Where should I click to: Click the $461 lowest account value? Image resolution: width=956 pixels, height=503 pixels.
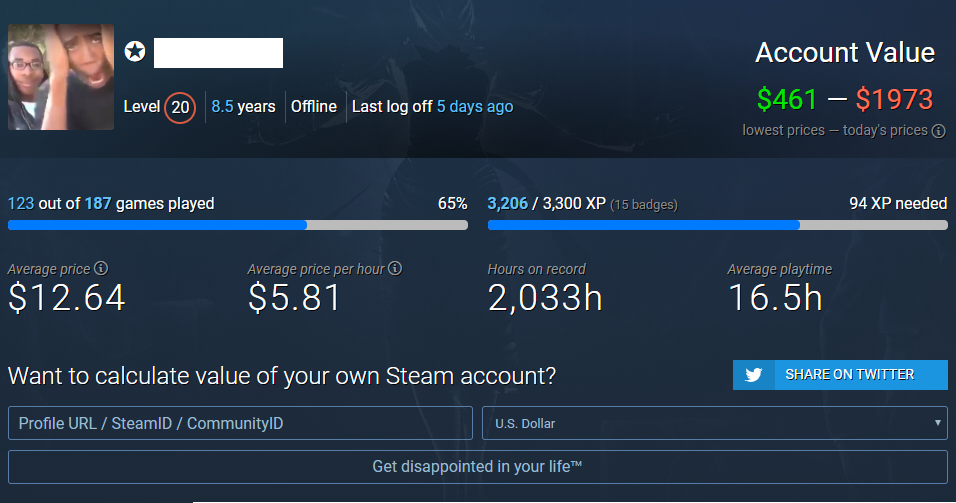point(787,99)
